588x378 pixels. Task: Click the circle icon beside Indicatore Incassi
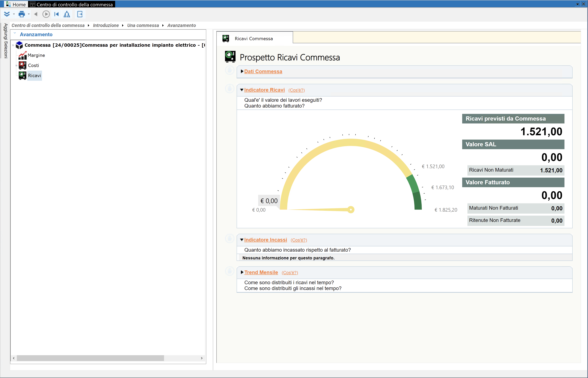pyautogui.click(x=230, y=238)
